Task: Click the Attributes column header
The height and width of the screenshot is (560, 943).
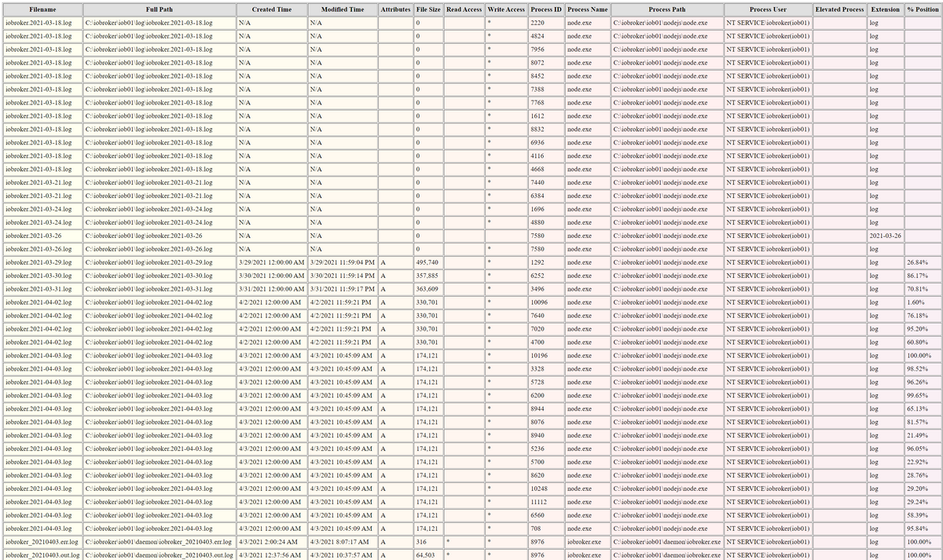Action: point(395,9)
